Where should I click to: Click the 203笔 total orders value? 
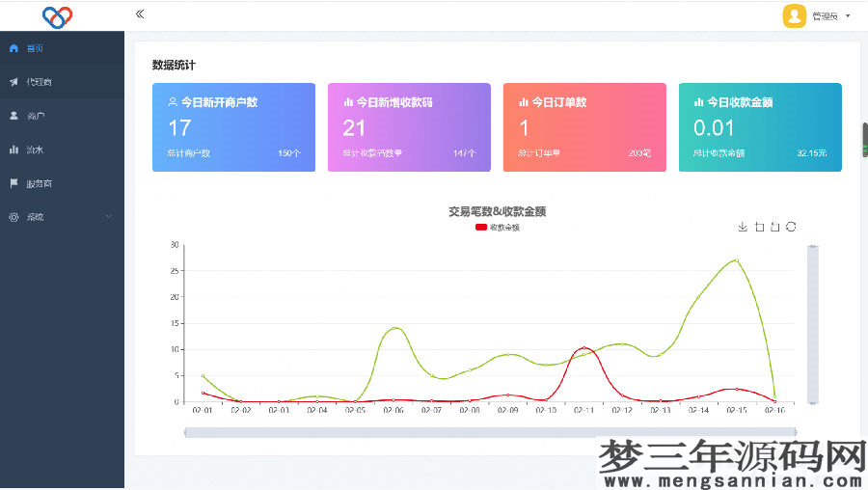click(640, 153)
